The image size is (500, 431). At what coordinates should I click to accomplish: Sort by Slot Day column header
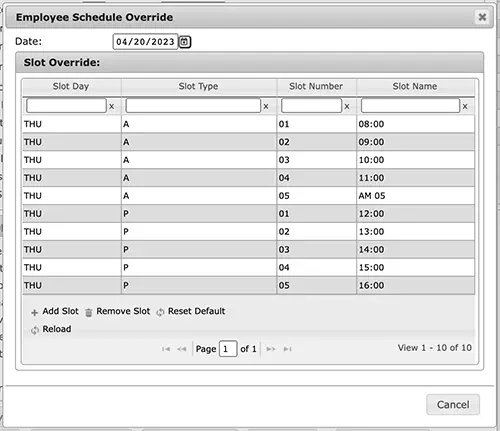(71, 86)
